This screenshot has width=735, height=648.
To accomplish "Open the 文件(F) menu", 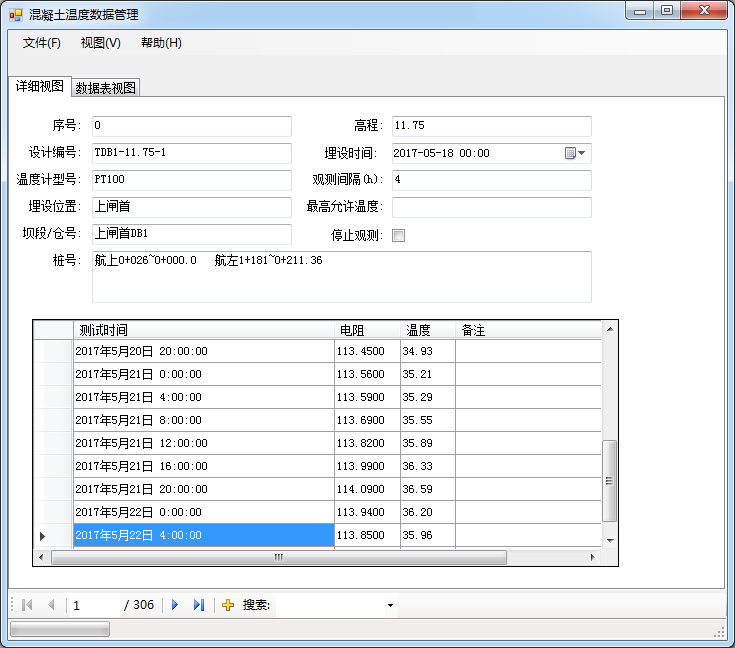I will 42,43.
